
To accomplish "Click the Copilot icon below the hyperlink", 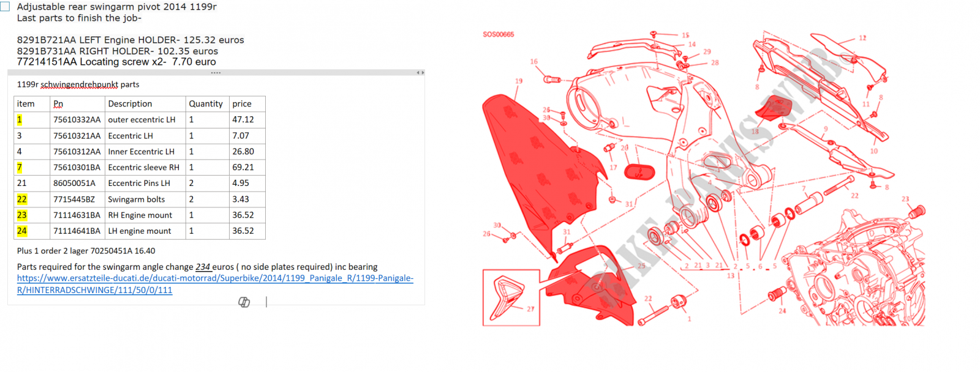I will 244,302.
